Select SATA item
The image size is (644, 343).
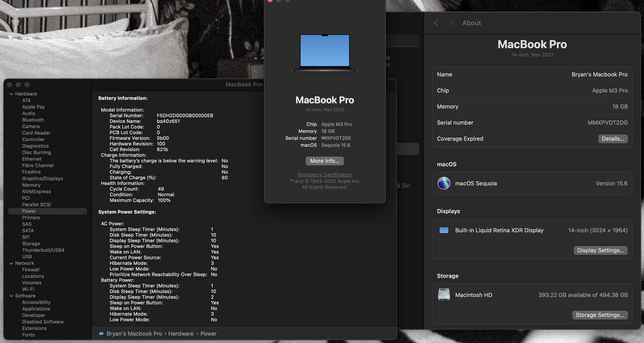(x=28, y=231)
